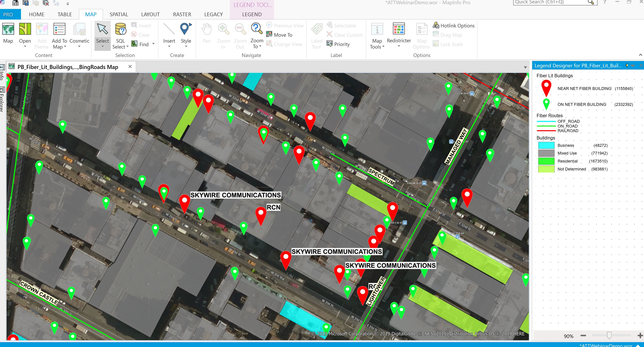Image resolution: width=644 pixels, height=347 pixels.
Task: Zoom out legend with minus icon
Action: tap(583, 336)
